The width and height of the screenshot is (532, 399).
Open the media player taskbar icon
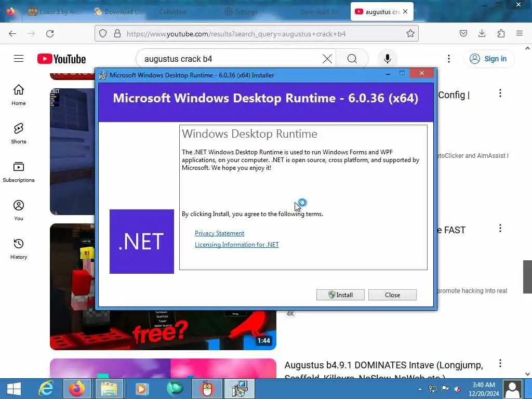point(141,389)
